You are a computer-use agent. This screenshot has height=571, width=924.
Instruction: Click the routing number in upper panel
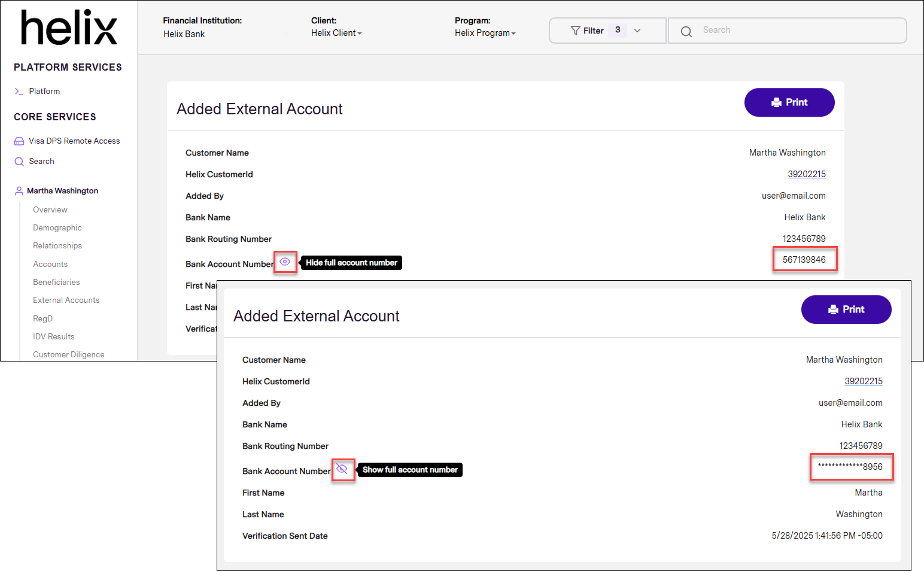pos(804,239)
